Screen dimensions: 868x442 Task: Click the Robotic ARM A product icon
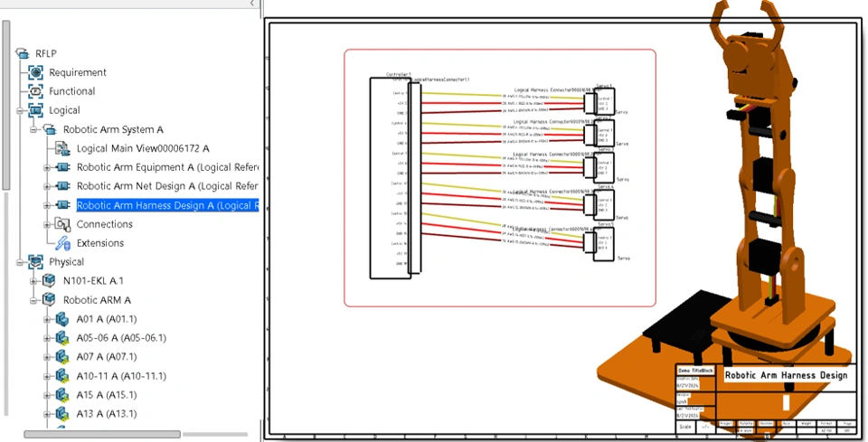click(x=49, y=300)
